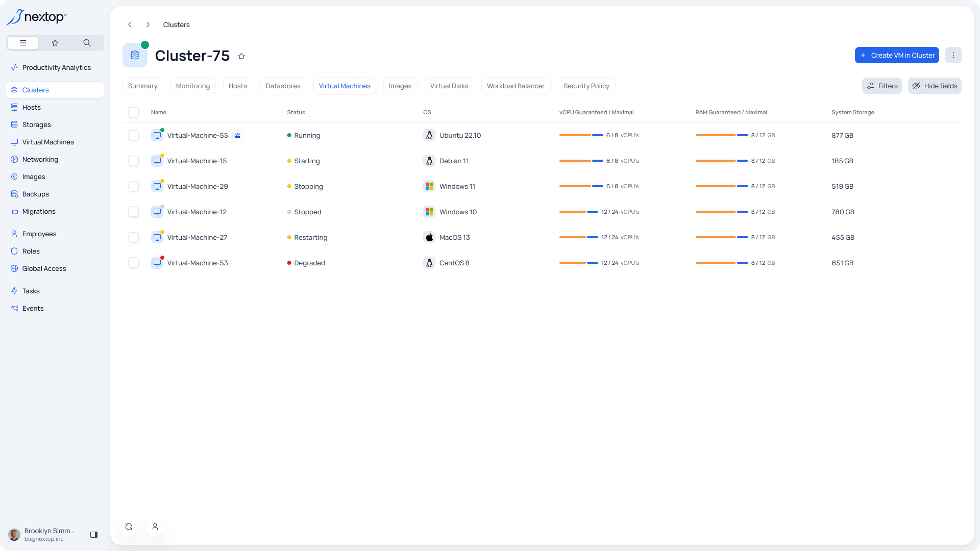Viewport: 980px width, 551px height.
Task: Click RAM usage bar of Virtual-Machine-12
Action: click(x=721, y=212)
